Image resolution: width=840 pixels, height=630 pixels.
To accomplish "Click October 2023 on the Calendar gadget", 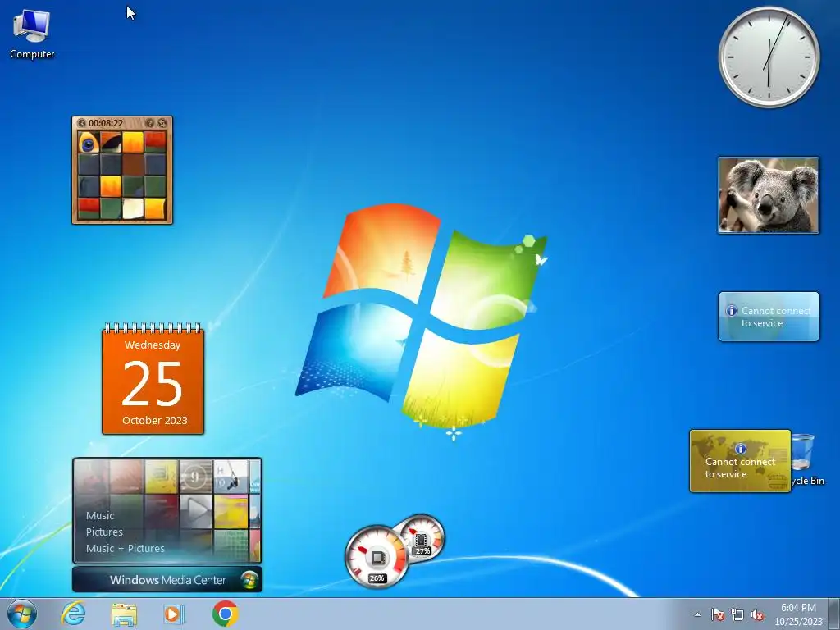I will click(x=155, y=421).
